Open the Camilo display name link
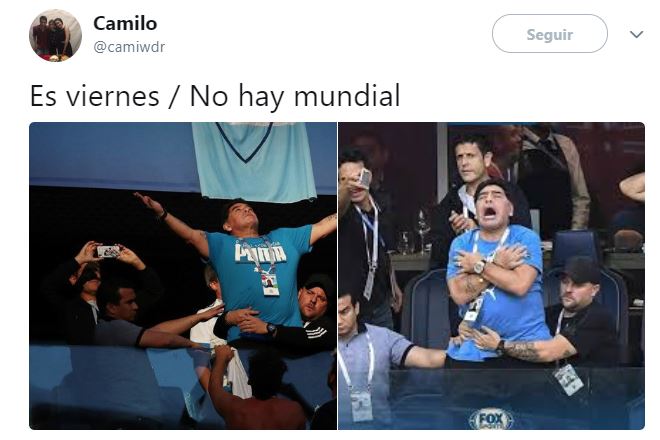The height and width of the screenshot is (440, 660). tap(125, 23)
